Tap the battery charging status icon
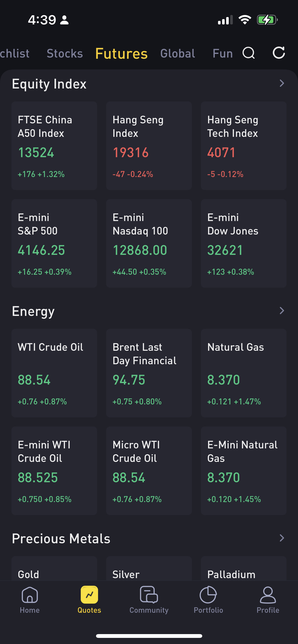The width and height of the screenshot is (298, 644). click(x=267, y=20)
